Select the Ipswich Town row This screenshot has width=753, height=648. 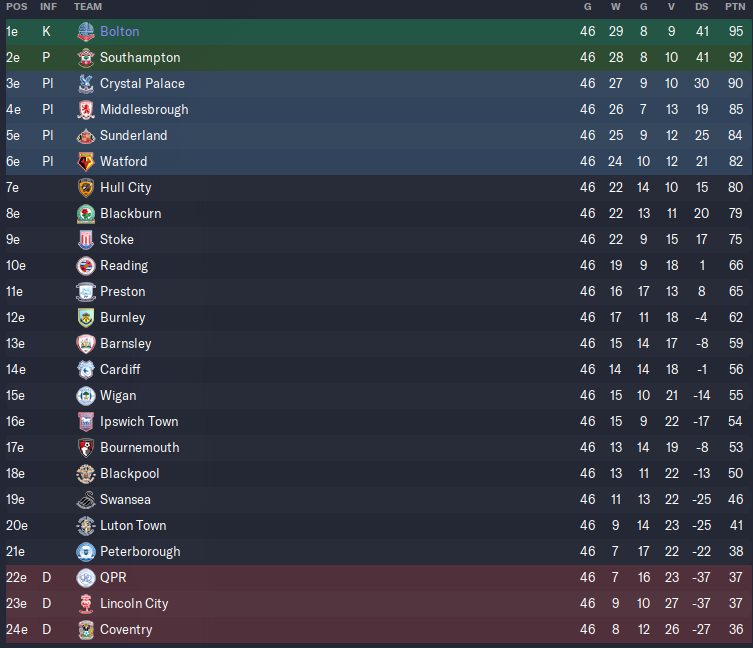(x=376, y=421)
